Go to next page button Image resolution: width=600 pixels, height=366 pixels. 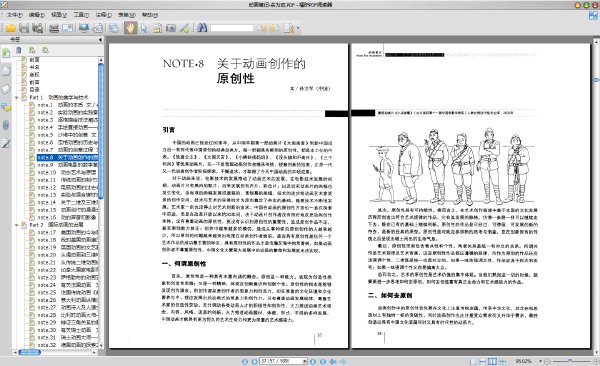313,361
